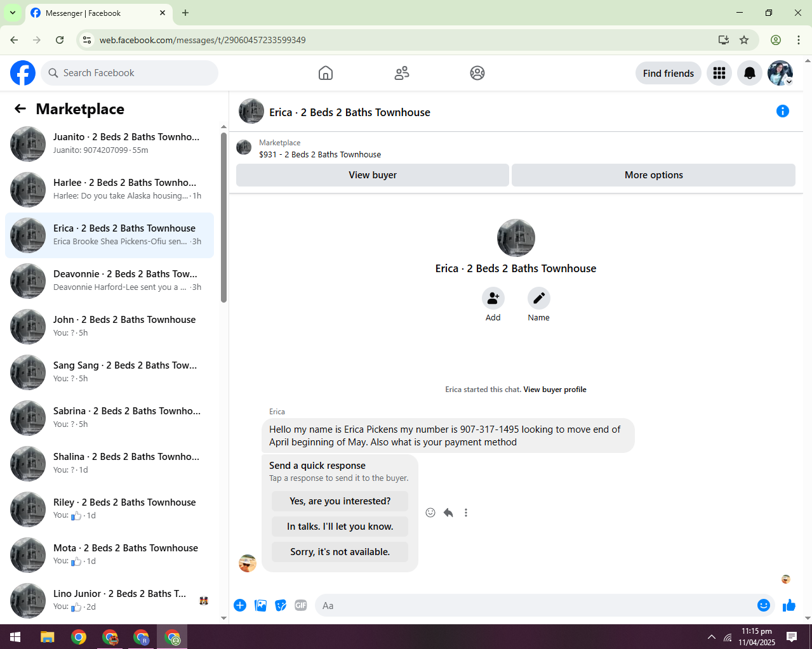
Task: Send quick response 'In talks. I'll let you know.'
Action: [x=340, y=527]
